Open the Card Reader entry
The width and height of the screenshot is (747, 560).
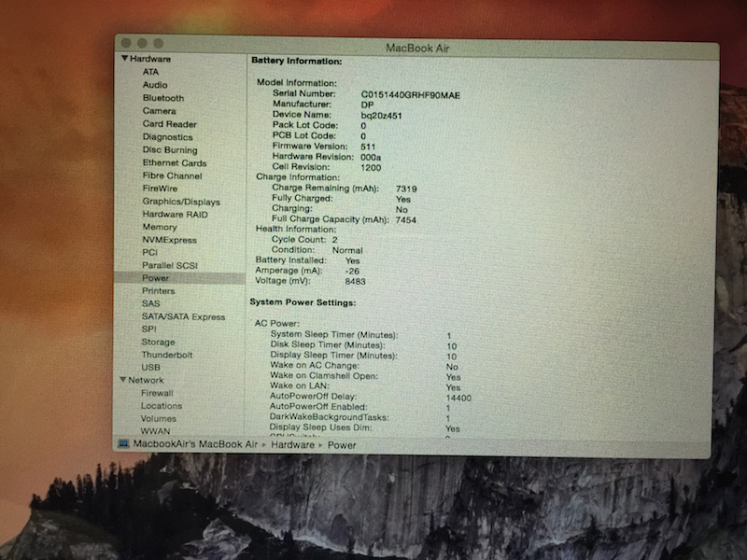170,124
